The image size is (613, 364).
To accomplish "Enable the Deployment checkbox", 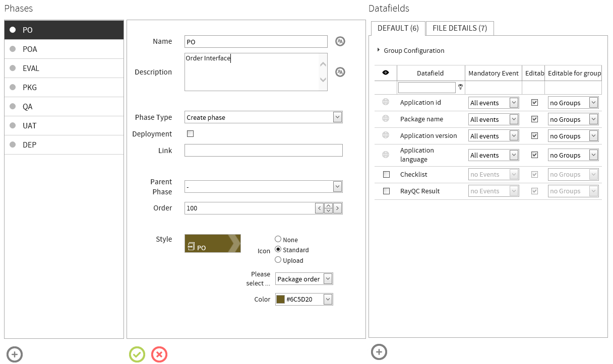I will pos(190,134).
